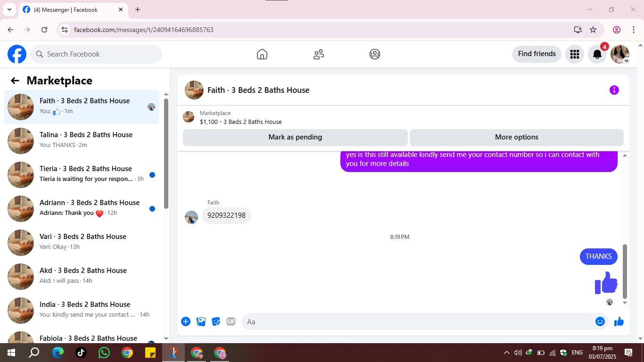Launch TikTok from the taskbar

(81, 353)
